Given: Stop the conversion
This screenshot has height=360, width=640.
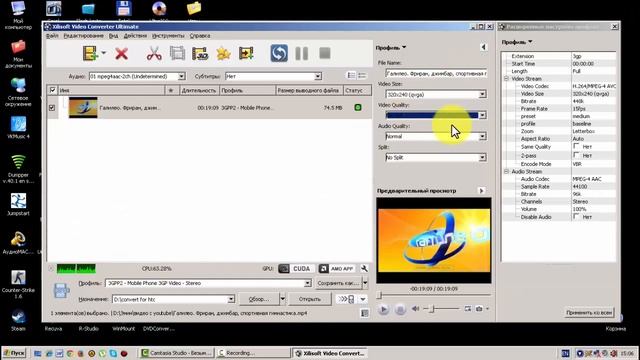Looking at the screenshot, I should coord(325,53).
